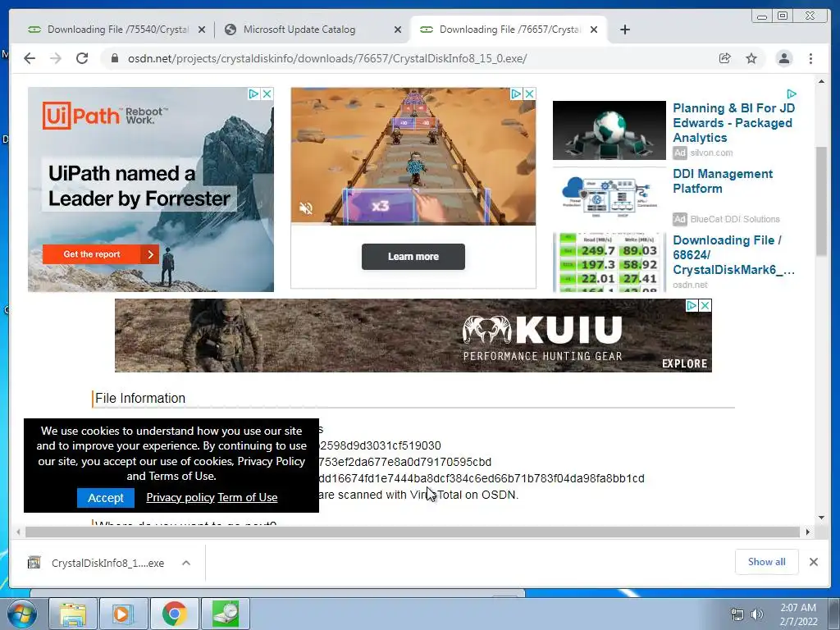Open a new browser tab
The width and height of the screenshot is (840, 630).
pyautogui.click(x=624, y=30)
